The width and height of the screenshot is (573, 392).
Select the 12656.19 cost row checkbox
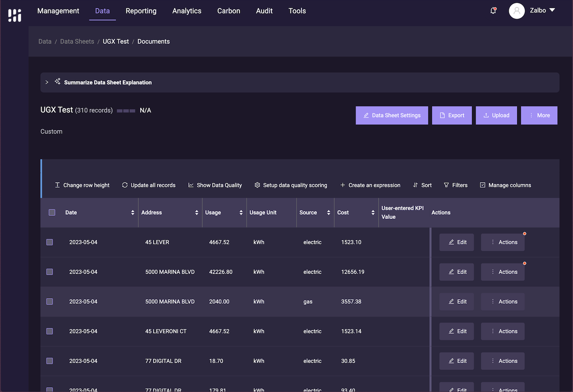[50, 272]
